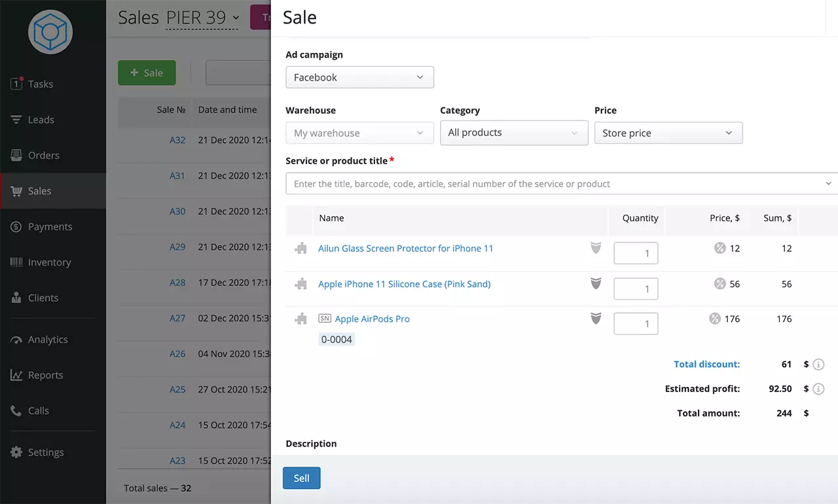Open sale A23 in the sales list

click(x=177, y=461)
